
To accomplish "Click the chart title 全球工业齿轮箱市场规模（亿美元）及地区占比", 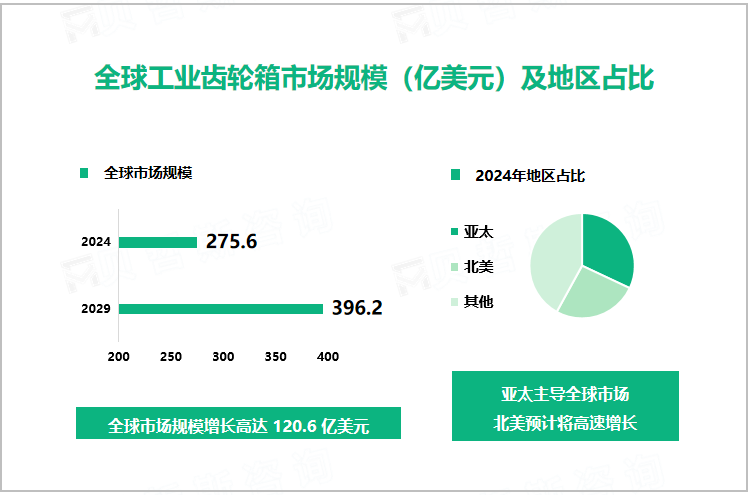I will pyautogui.click(x=374, y=78).
